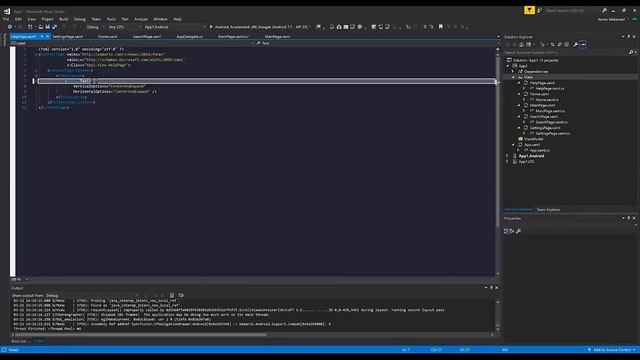Screen dimensions: 640x360
Task: Click the Save All icon
Action: (x=54, y=27)
